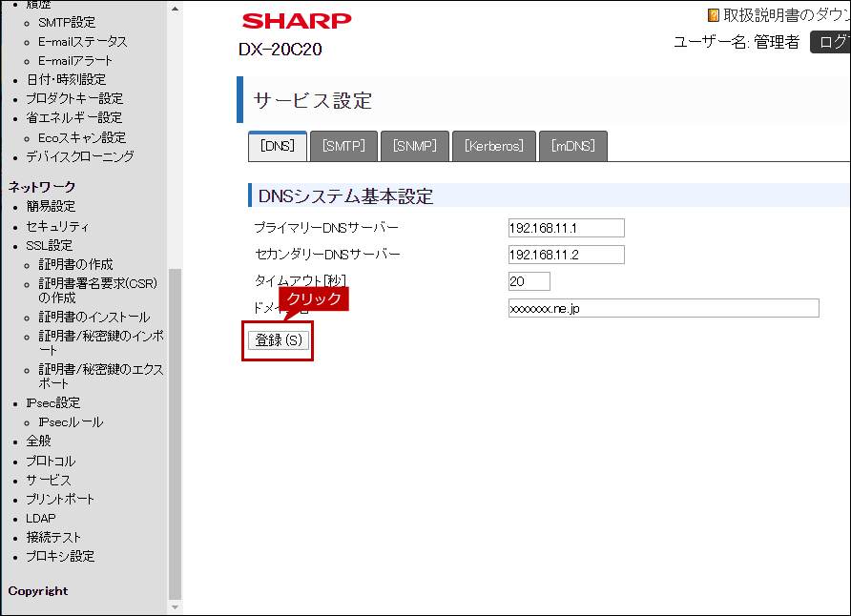Image resolution: width=851 pixels, height=616 pixels.
Task: Click the logout button at top right
Action: 830,42
